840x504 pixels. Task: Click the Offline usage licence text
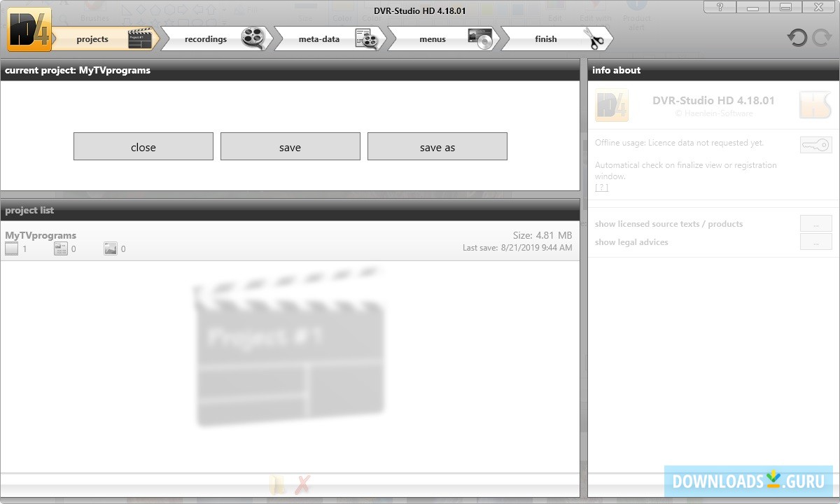pos(679,143)
